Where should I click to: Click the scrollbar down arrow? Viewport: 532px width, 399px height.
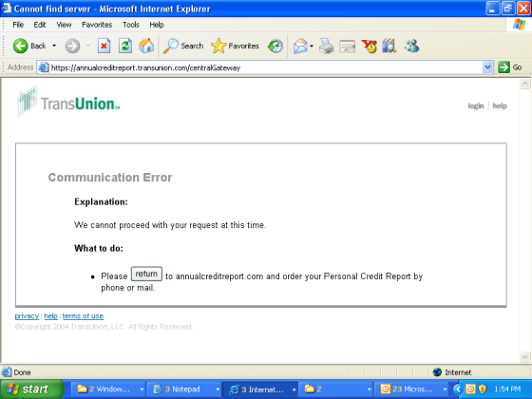[x=524, y=356]
